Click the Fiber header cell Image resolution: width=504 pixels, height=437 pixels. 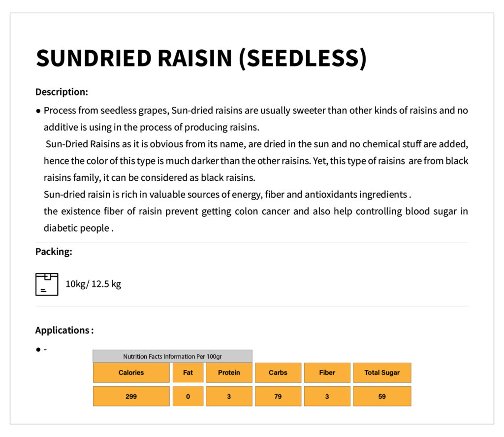(327, 372)
